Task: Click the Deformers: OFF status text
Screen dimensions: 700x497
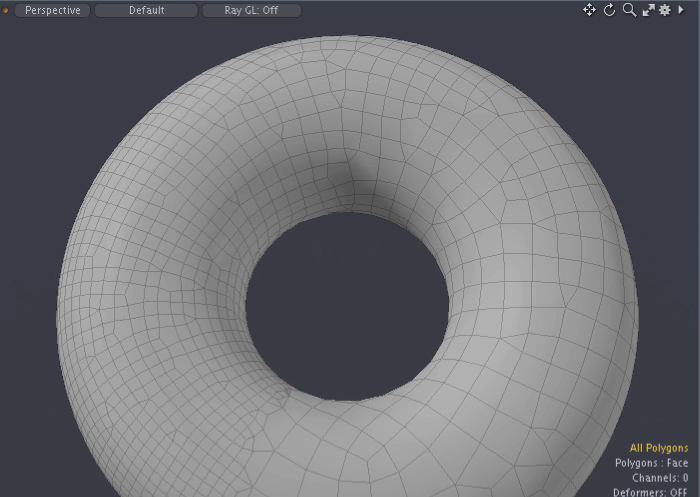Action: pos(650,492)
